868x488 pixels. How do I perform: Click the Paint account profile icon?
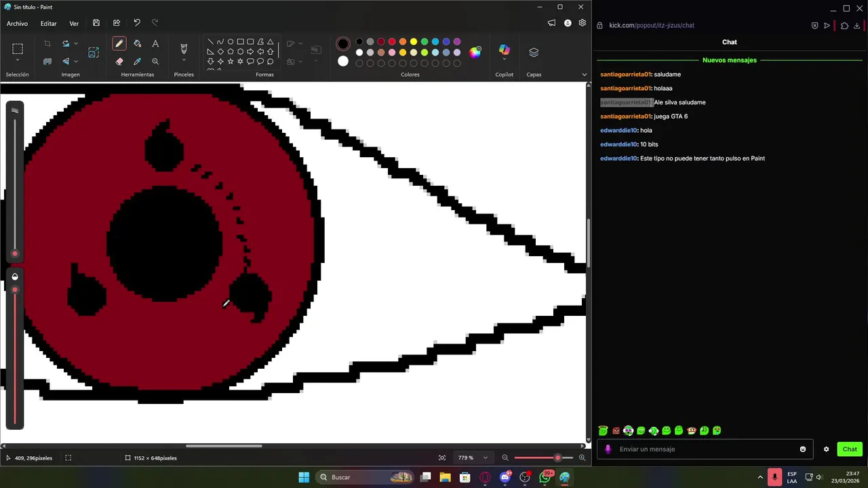pos(568,23)
